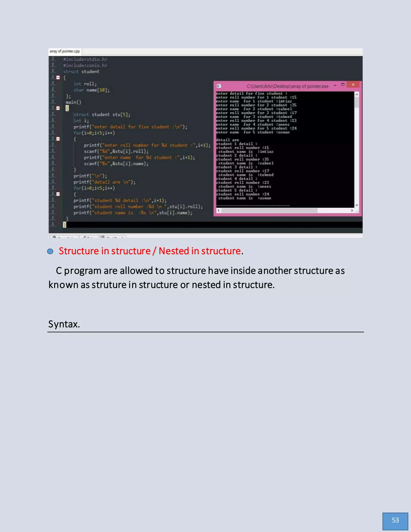
Task: Click the highlighted closing brace at bottom
Action: (x=65, y=225)
